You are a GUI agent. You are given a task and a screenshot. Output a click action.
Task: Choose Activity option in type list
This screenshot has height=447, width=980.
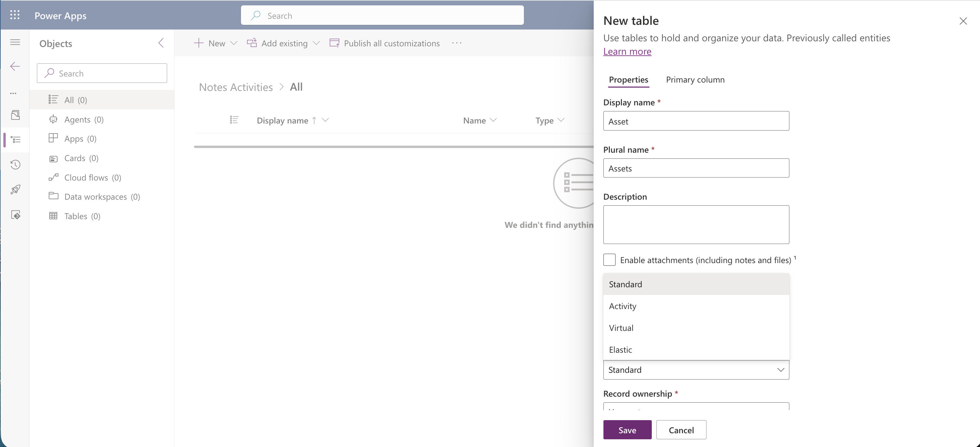tap(696, 306)
